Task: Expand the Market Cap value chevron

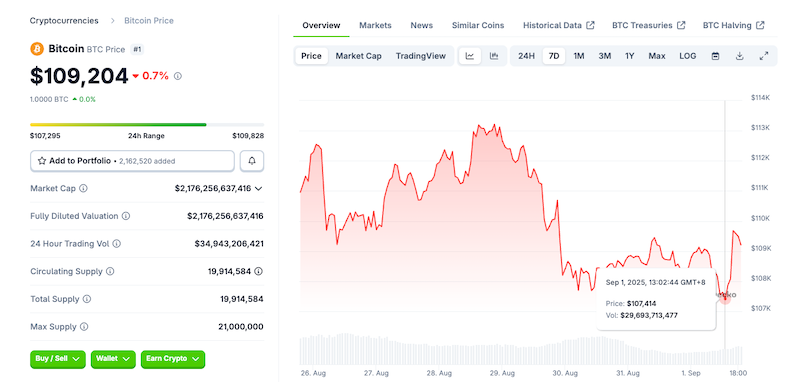Action: click(258, 188)
